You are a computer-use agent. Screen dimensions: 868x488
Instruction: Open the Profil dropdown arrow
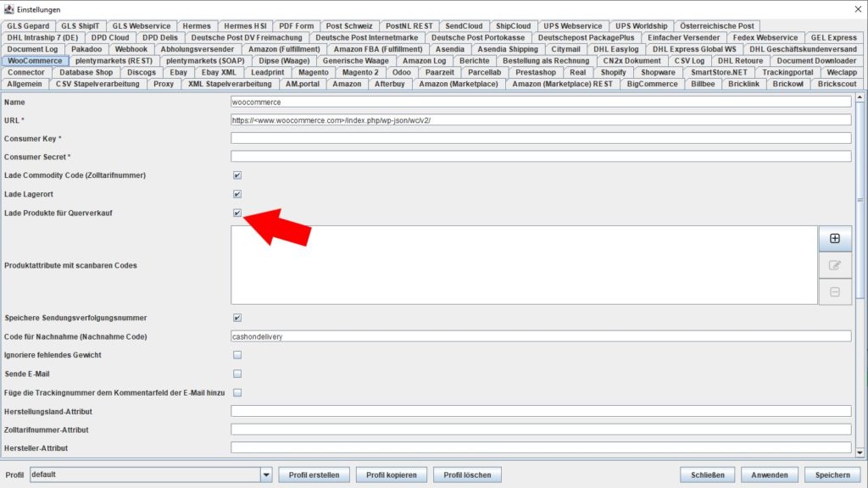266,474
